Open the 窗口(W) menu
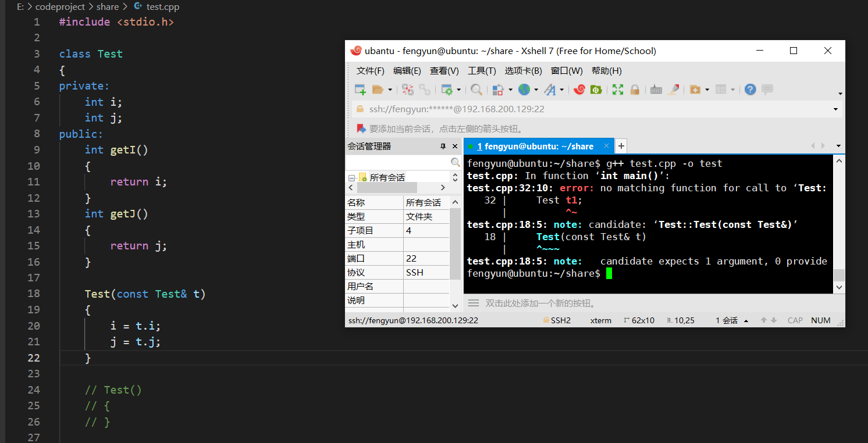Screen dimensions: 868x443 click(x=567, y=70)
